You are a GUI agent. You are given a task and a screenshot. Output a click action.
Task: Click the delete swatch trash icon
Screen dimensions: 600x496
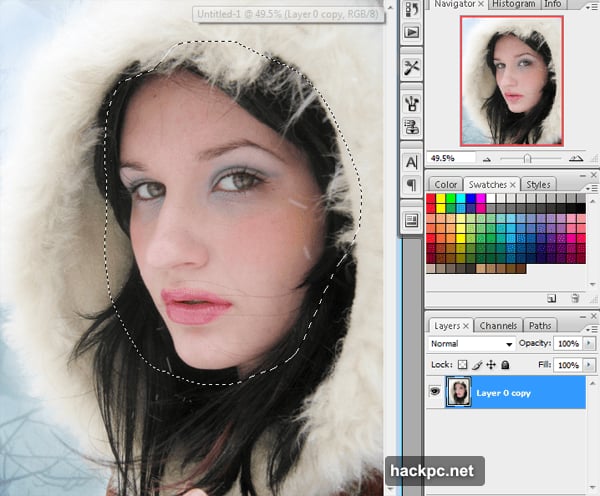(574, 299)
